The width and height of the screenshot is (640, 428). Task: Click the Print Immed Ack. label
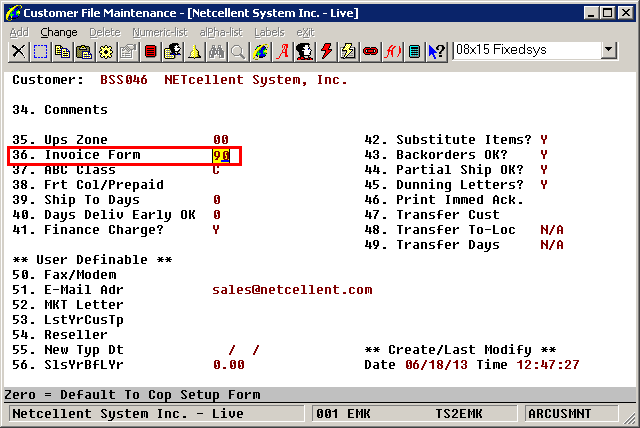pyautogui.click(x=460, y=200)
